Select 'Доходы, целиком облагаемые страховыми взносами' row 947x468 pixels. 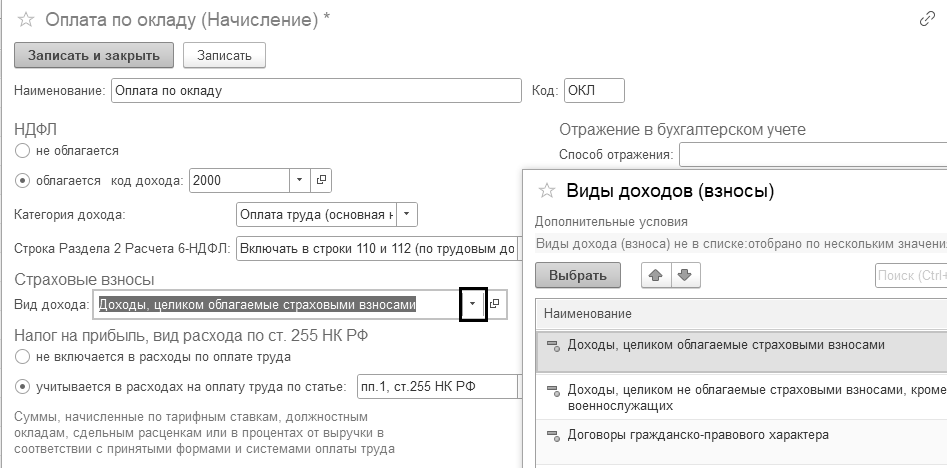pos(741,351)
